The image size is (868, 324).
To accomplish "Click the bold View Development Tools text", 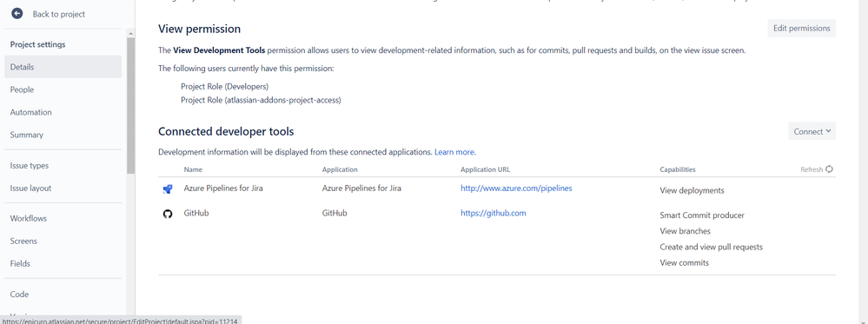I will (219, 50).
